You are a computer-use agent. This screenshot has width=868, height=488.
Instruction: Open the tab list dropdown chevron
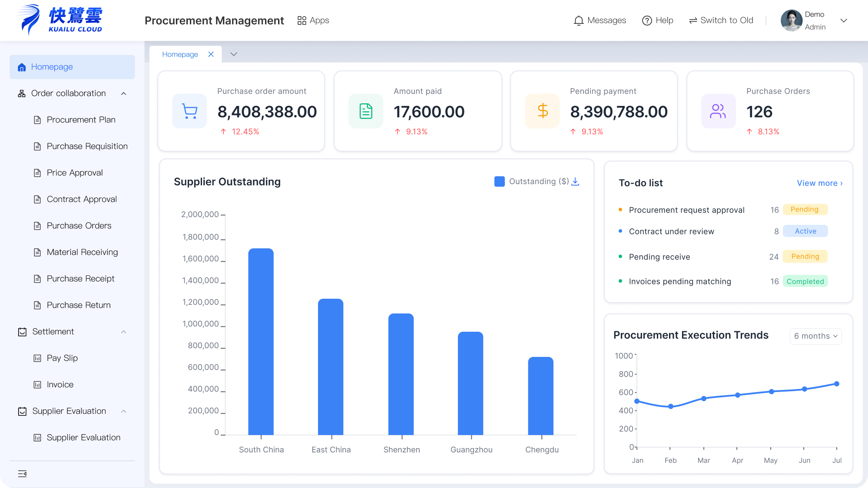point(234,54)
